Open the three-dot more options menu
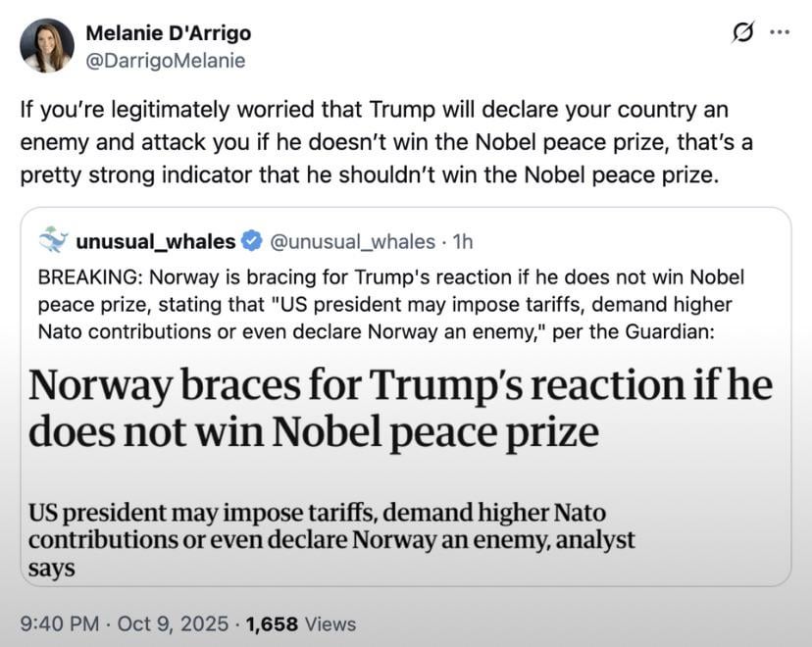 (780, 32)
